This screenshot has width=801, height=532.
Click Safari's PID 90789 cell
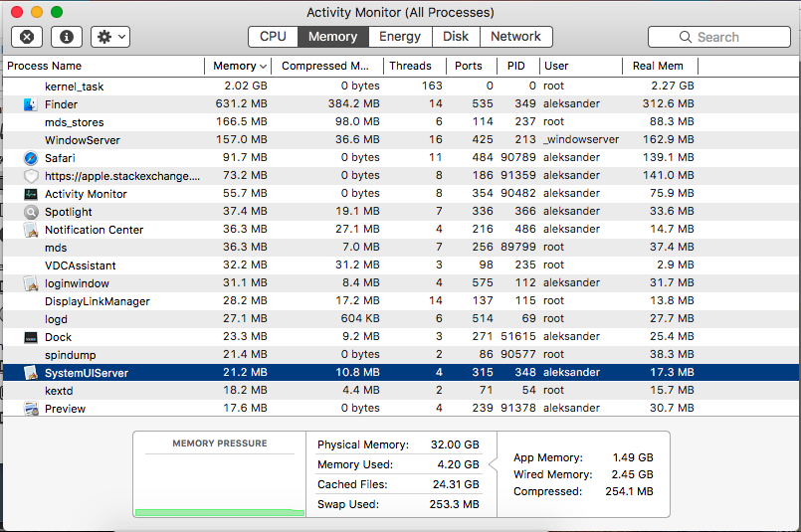[x=518, y=157]
